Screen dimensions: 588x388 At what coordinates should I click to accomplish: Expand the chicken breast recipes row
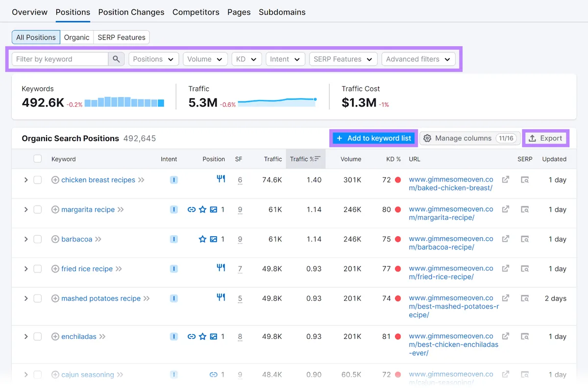(x=26, y=180)
